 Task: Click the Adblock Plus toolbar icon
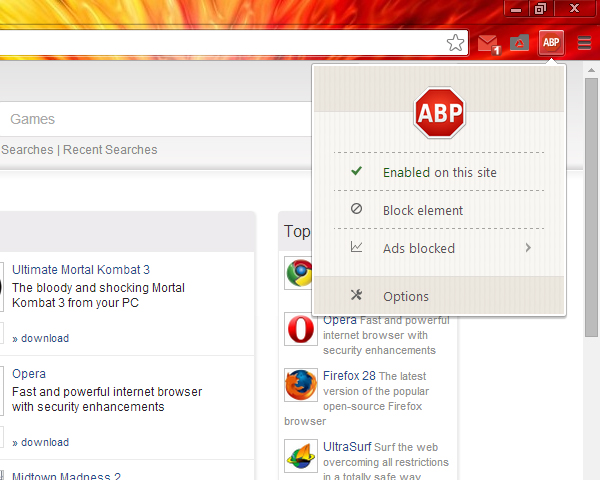[551, 42]
